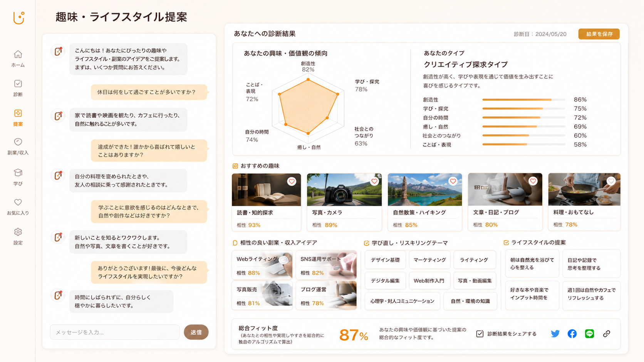Open the 料理・おもてなし hobby thumbnail
Screen dimensions: 644x362
coord(584,189)
